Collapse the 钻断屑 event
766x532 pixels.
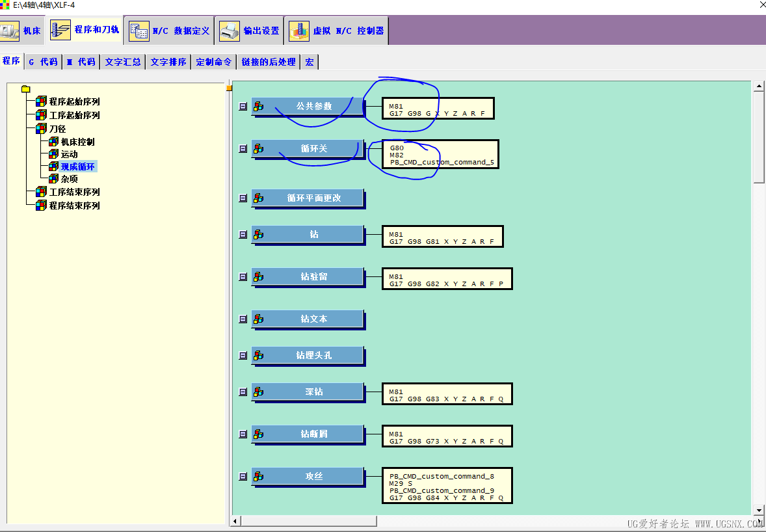[243, 434]
